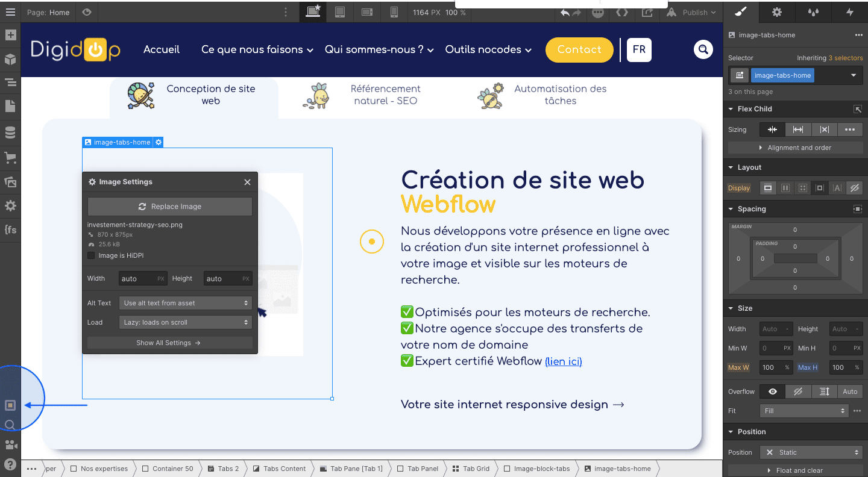Open the selector dropdown arrow
868x477 pixels.
(x=854, y=75)
